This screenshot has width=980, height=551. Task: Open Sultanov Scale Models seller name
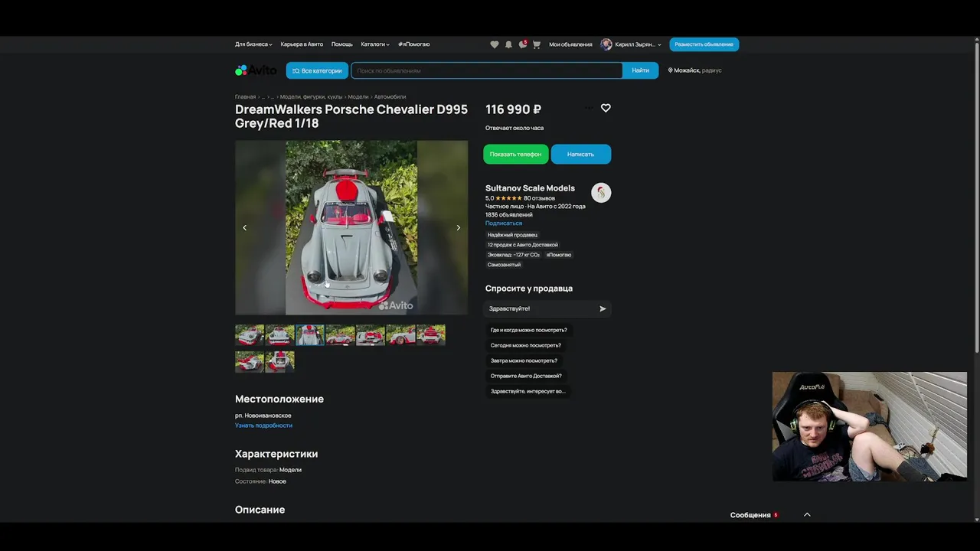click(530, 188)
